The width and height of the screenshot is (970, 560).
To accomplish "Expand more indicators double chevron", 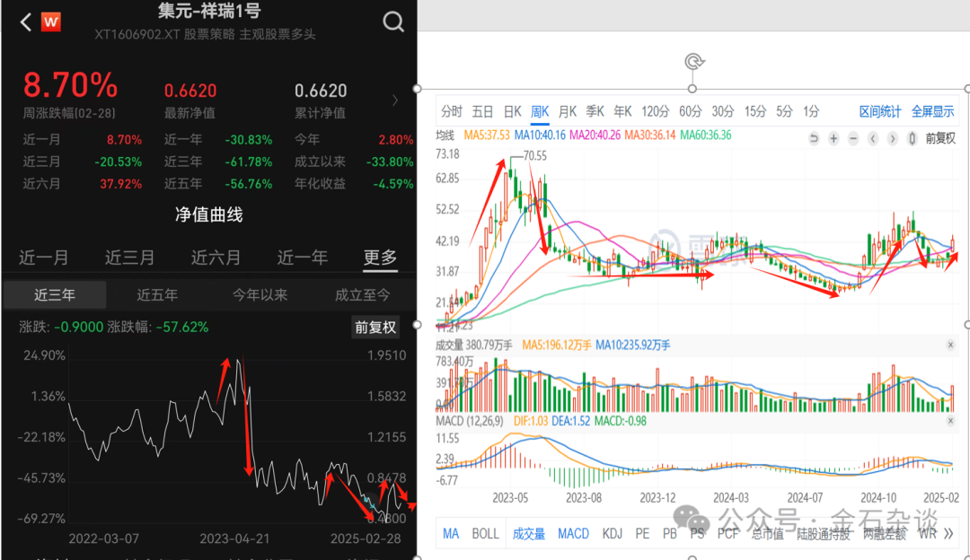I will tap(949, 533).
